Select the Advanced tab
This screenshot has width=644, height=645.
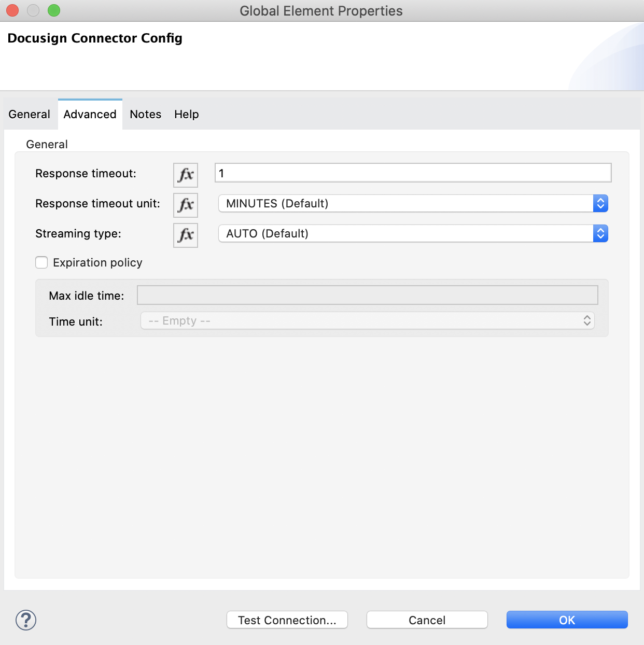[90, 114]
